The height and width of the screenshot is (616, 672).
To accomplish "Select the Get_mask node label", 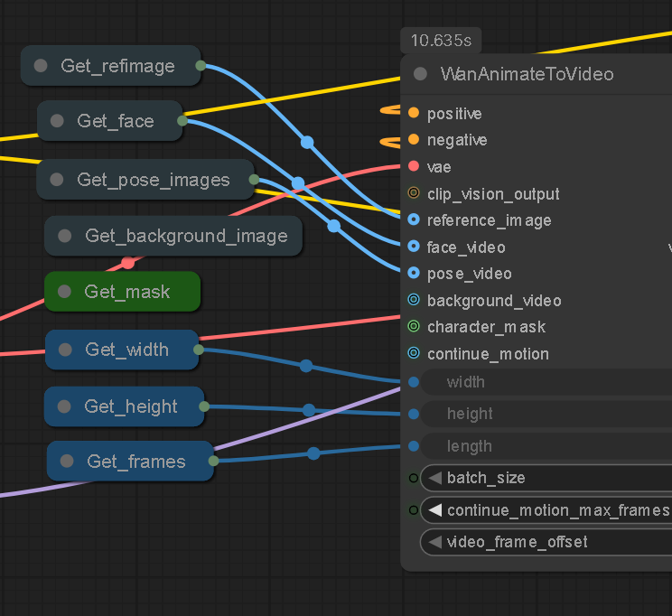I will pyautogui.click(x=126, y=292).
